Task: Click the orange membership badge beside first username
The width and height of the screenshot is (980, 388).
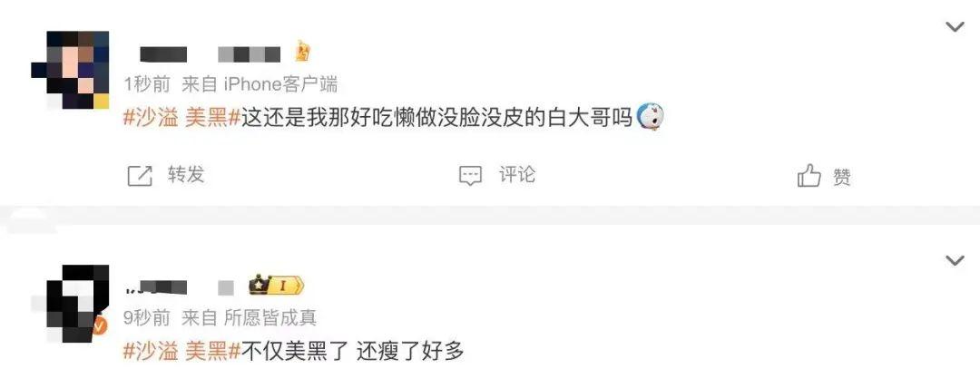Action: 302,52
